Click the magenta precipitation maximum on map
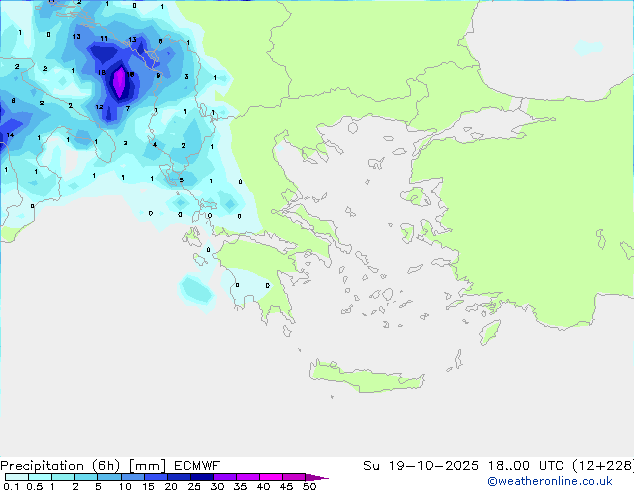The width and height of the screenshot is (634, 490). (x=119, y=83)
